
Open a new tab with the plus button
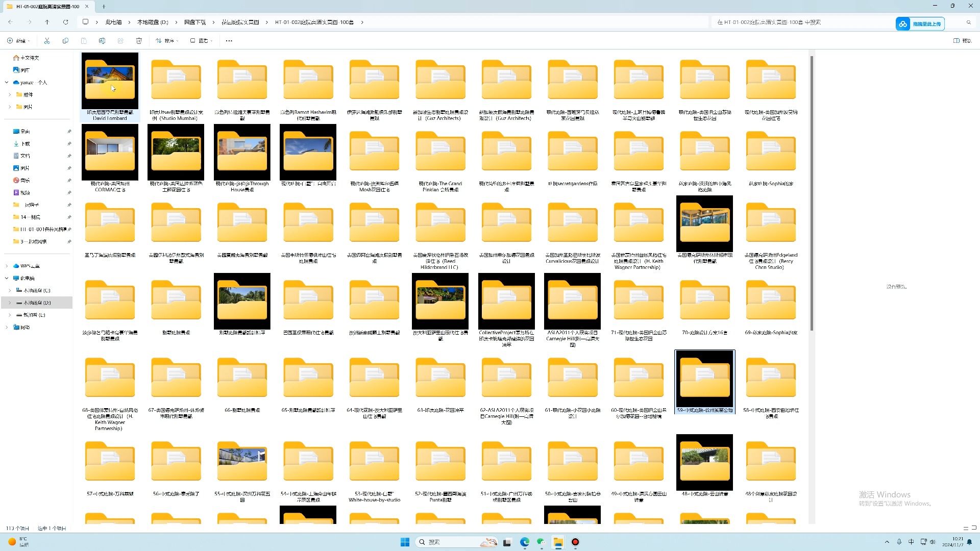(x=104, y=7)
